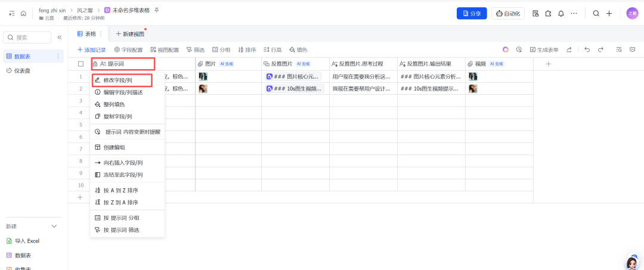Click the top-bar search magnifier icon
The width and height of the screenshot is (644, 270).
596,13
